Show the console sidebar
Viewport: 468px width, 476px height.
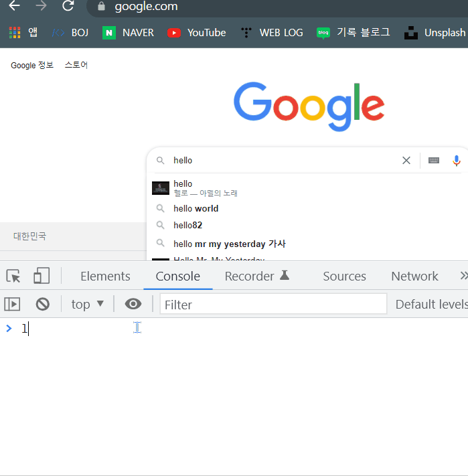(x=12, y=304)
